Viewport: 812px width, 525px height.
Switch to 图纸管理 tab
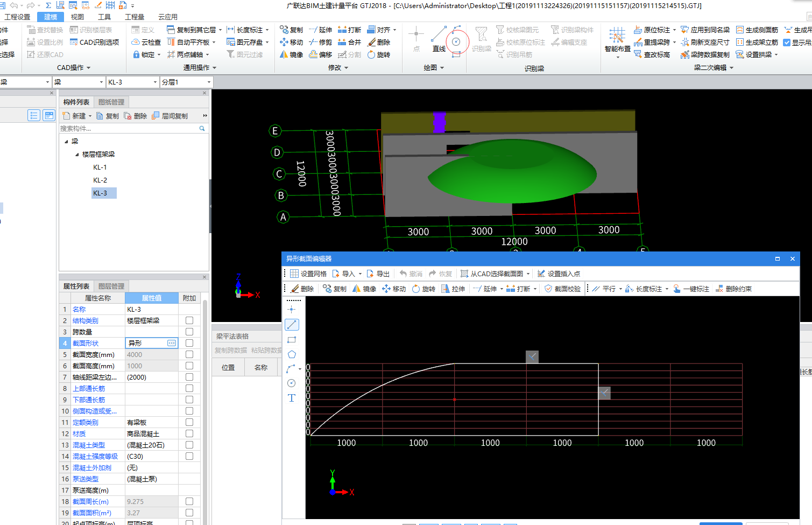pyautogui.click(x=111, y=102)
